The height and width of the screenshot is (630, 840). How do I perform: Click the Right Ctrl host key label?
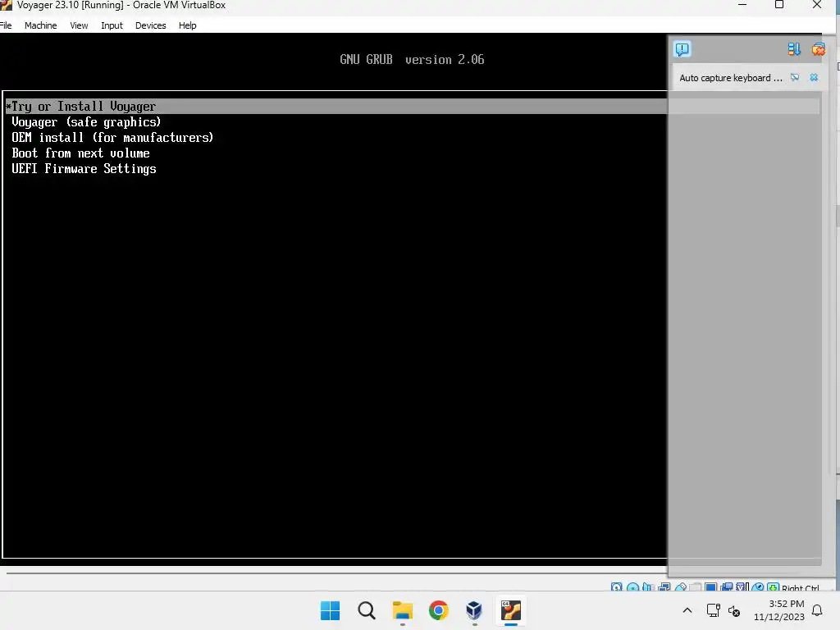[801, 587]
